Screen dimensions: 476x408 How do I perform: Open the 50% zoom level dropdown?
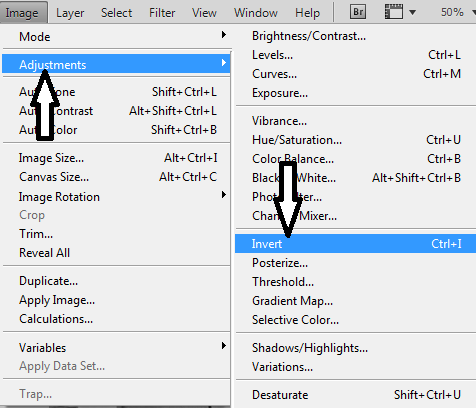(457, 12)
